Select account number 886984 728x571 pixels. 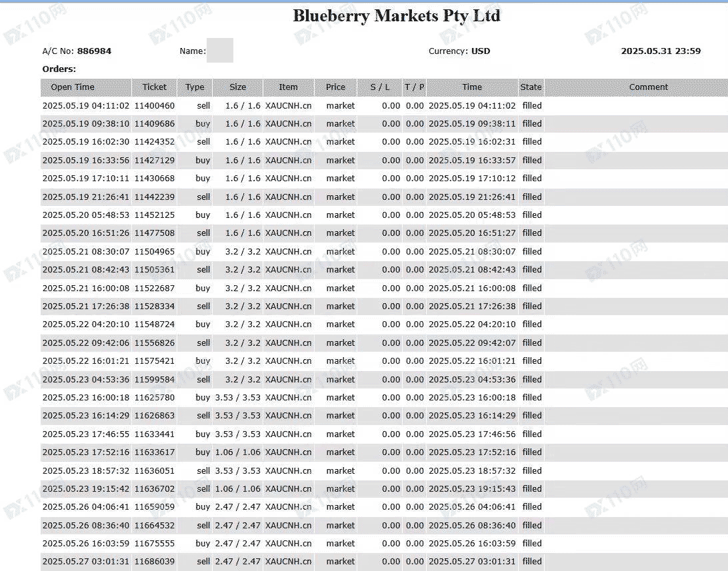click(94, 51)
